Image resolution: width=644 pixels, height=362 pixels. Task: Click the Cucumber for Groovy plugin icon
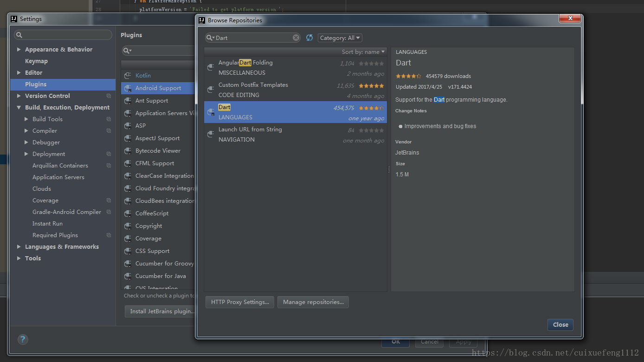point(128,264)
